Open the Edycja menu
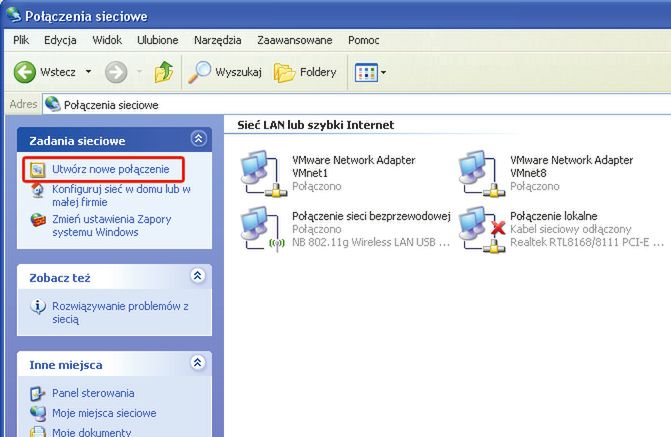The height and width of the screenshot is (437, 671). (x=60, y=40)
